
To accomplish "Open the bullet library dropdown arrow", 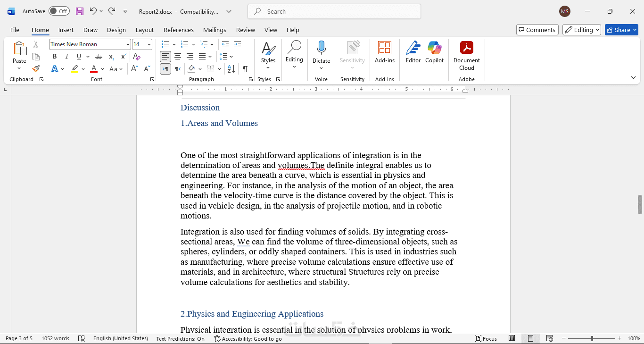I will (x=174, y=44).
